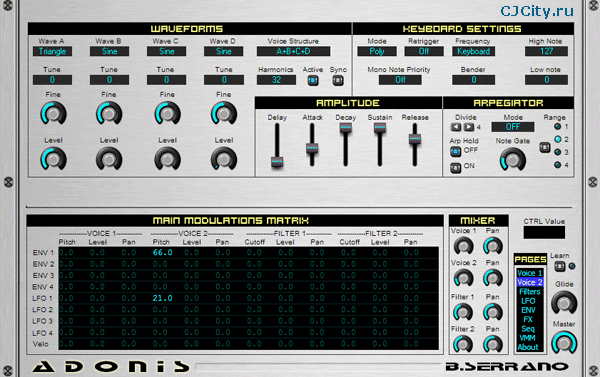Decrease Divide with the left arrow
The height and width of the screenshot is (377, 600).
tap(456, 127)
